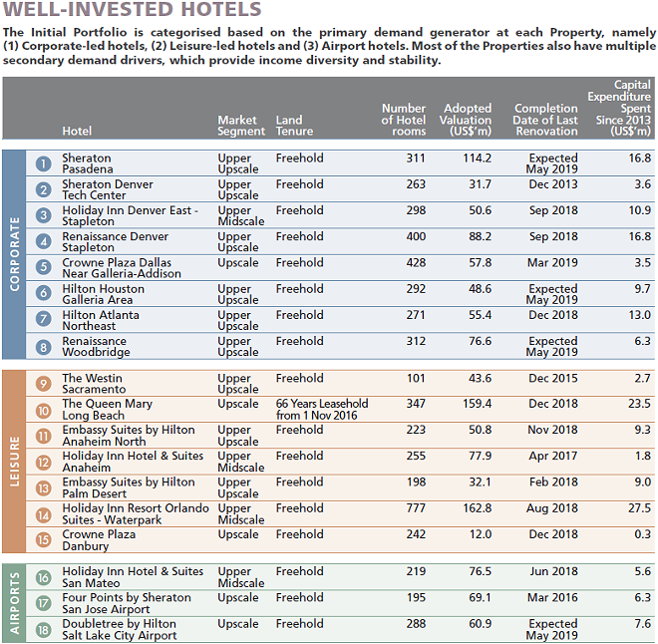Select Four Points by Sheraton San Jose Airport

click(127, 603)
